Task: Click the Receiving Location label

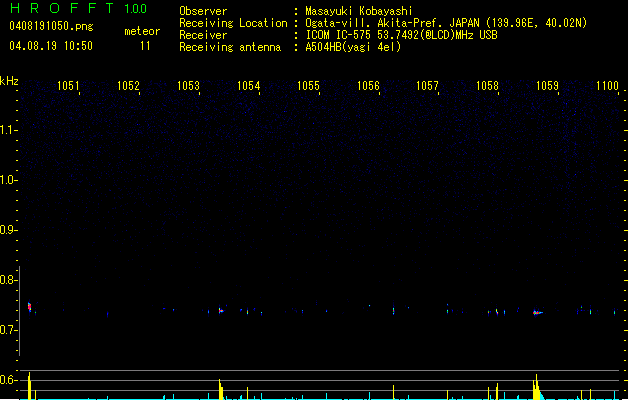Action: [x=233, y=23]
